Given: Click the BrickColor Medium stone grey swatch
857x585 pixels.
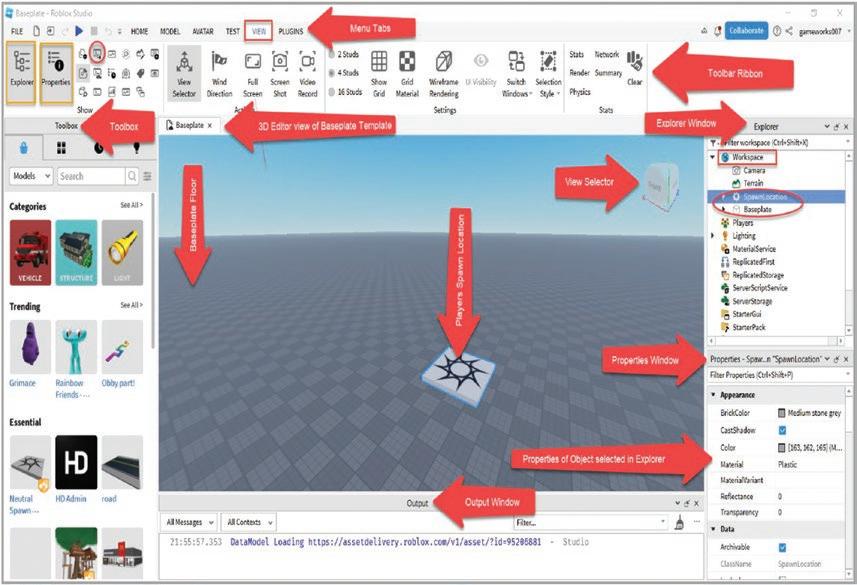Looking at the screenshot, I should pyautogui.click(x=782, y=413).
